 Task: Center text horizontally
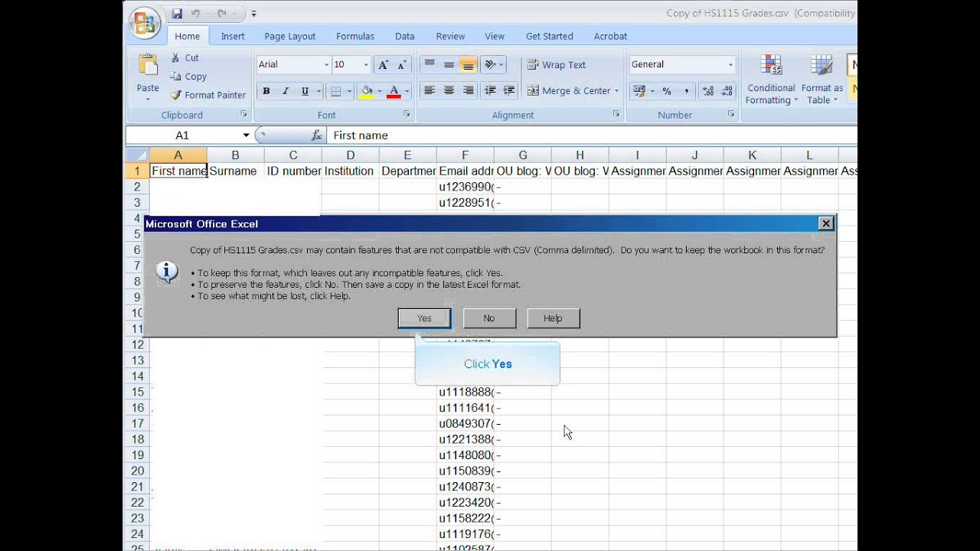pyautogui.click(x=449, y=90)
